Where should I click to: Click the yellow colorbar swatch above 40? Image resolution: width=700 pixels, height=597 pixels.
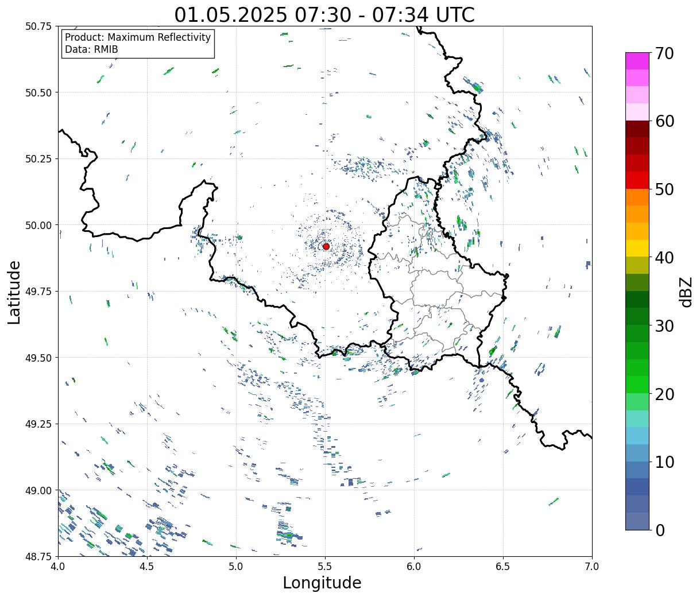[x=637, y=248]
